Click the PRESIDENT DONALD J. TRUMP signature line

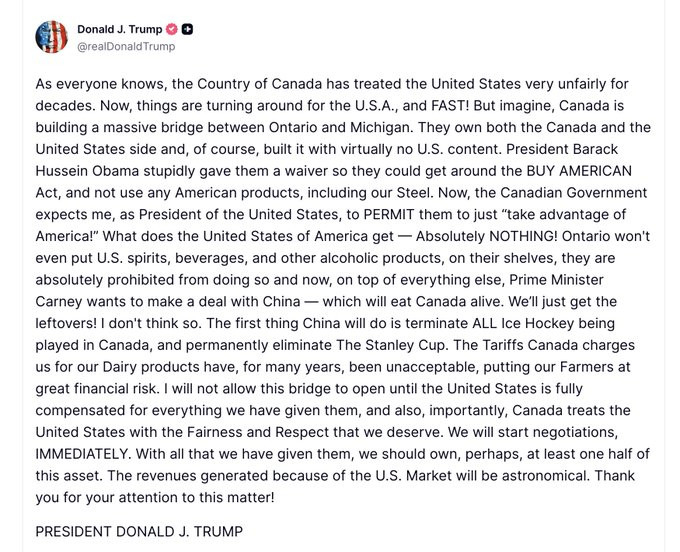(x=138, y=533)
